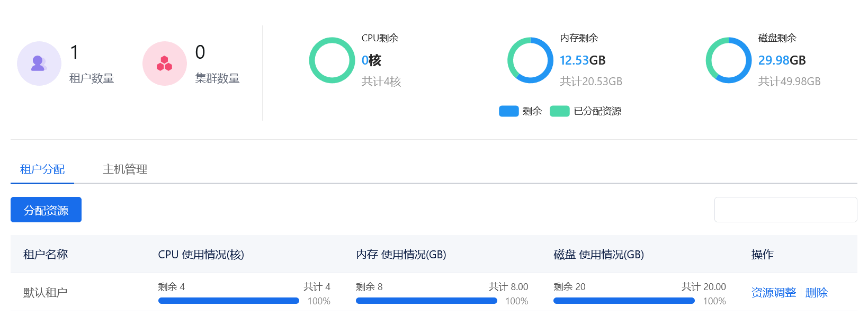Click the 内存 使用情况(GB) column header
The height and width of the screenshot is (316, 868).
401,255
